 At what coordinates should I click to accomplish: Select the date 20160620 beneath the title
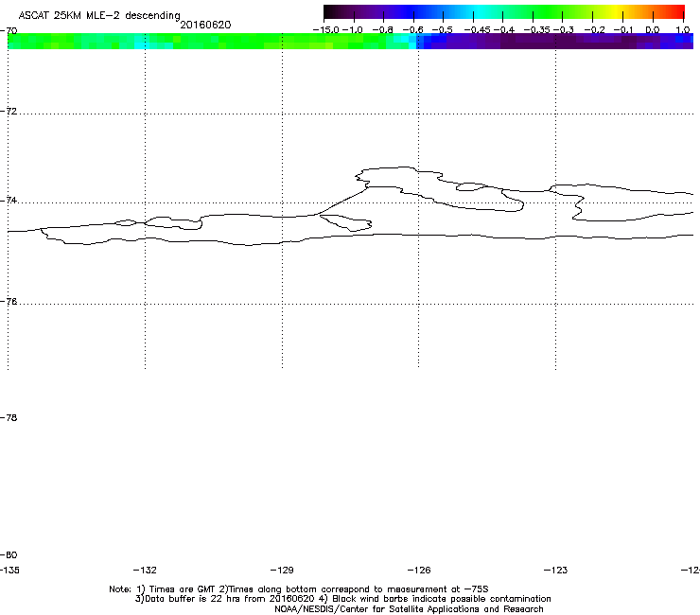coord(205,25)
